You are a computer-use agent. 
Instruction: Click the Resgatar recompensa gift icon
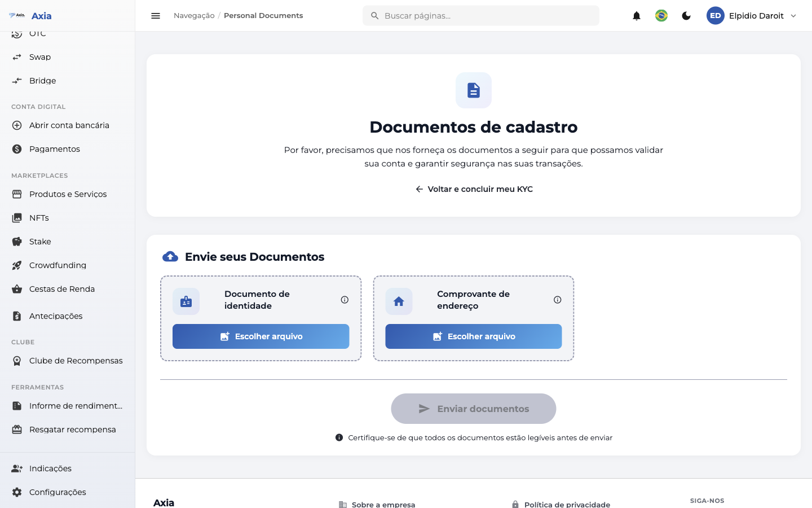[x=17, y=430]
